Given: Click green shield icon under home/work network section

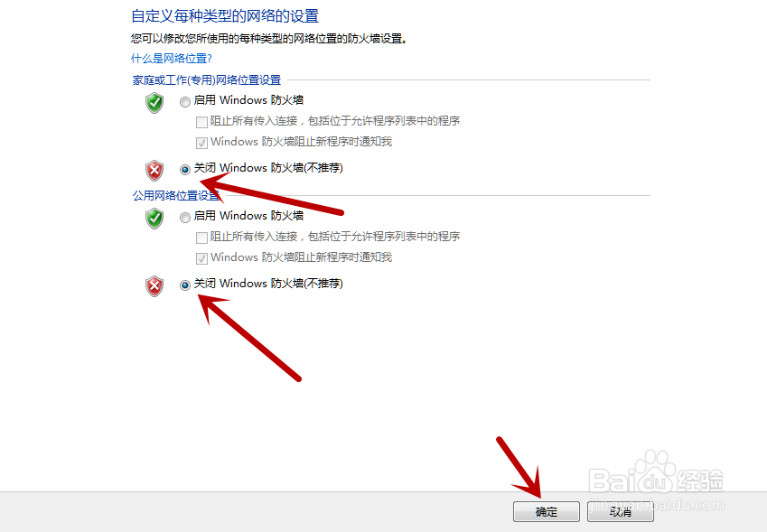Looking at the screenshot, I should coord(154,103).
